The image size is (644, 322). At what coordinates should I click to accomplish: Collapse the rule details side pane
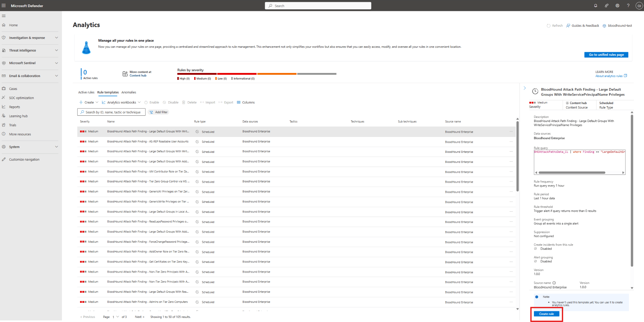pos(525,88)
